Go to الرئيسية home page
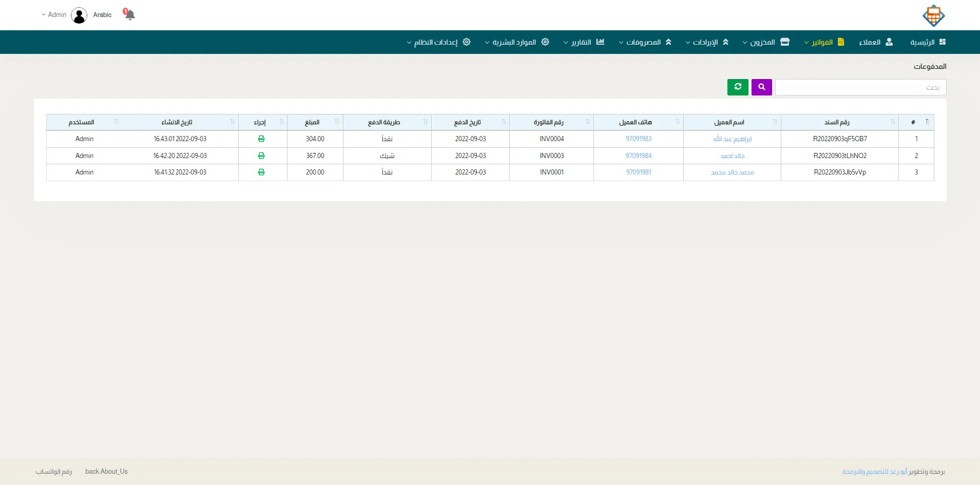This screenshot has width=980, height=485. 928,42
